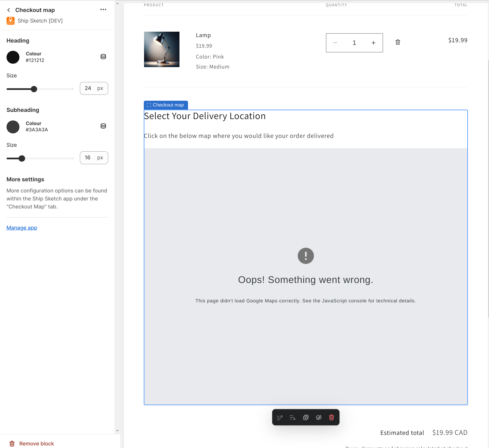Decrease Lamp quantity with minus button
489x448 pixels.
pos(335,43)
